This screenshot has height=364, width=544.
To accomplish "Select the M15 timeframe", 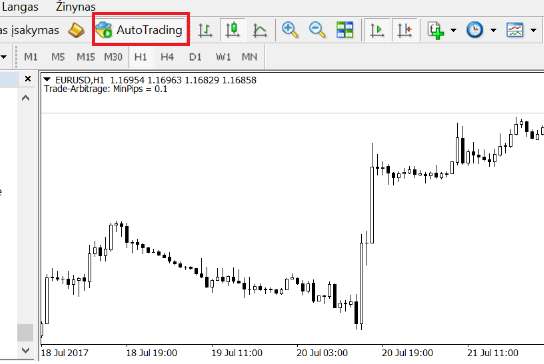I will pyautogui.click(x=86, y=57).
